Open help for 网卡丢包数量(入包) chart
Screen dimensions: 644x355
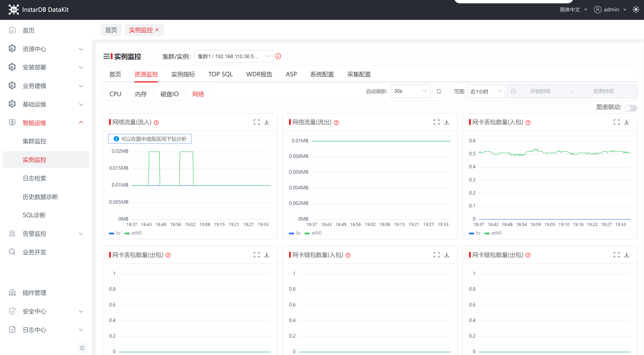(528, 122)
